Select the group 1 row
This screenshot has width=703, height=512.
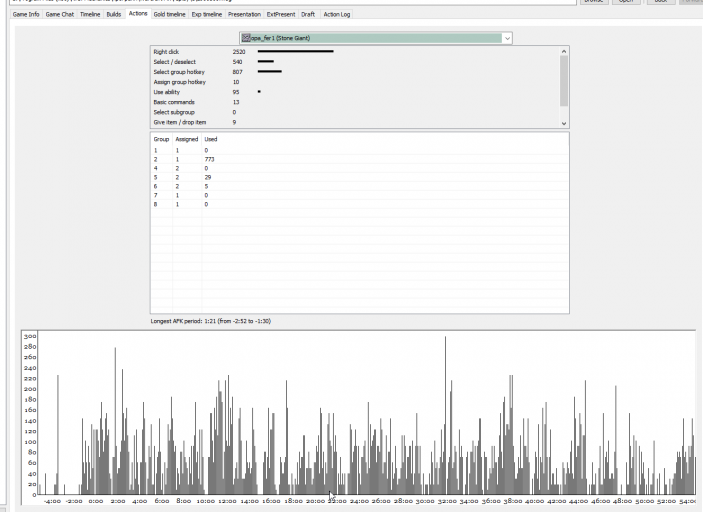click(360, 151)
